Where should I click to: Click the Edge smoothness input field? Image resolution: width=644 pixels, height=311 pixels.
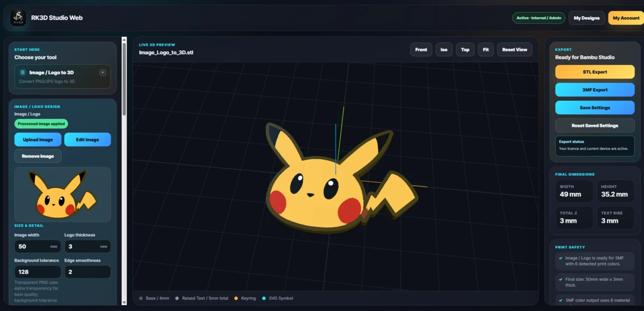[x=87, y=272]
